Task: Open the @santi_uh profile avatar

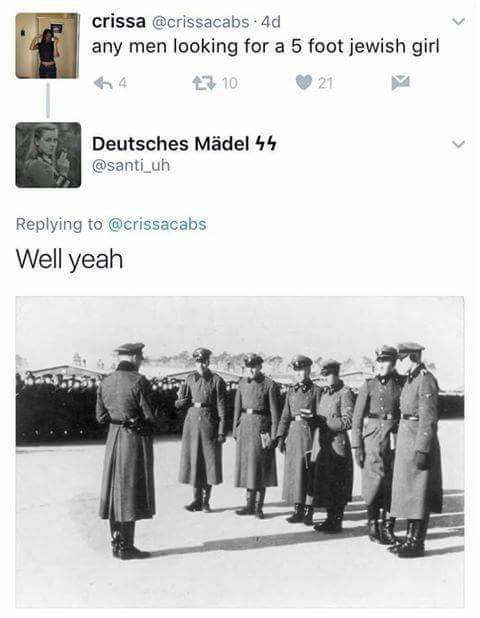Action: click(48, 155)
